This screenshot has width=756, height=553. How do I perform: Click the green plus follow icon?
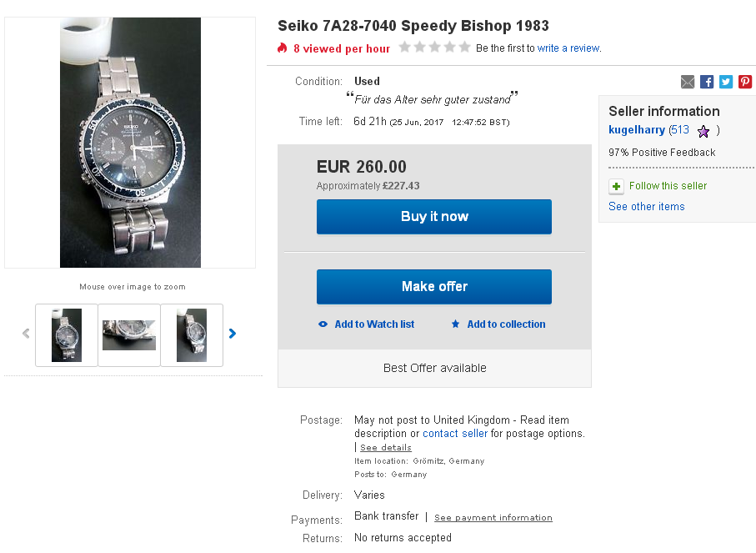[x=616, y=186]
